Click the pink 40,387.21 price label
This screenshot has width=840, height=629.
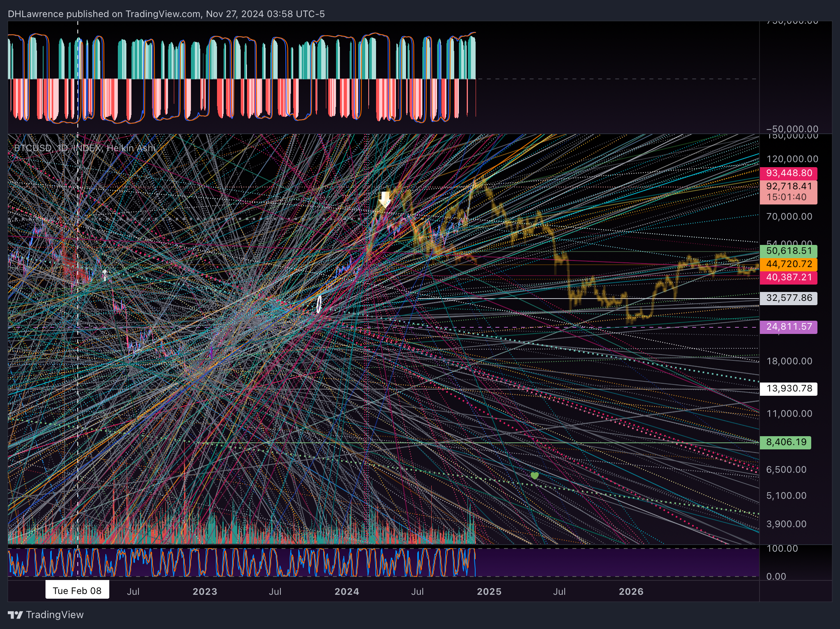[x=789, y=277]
